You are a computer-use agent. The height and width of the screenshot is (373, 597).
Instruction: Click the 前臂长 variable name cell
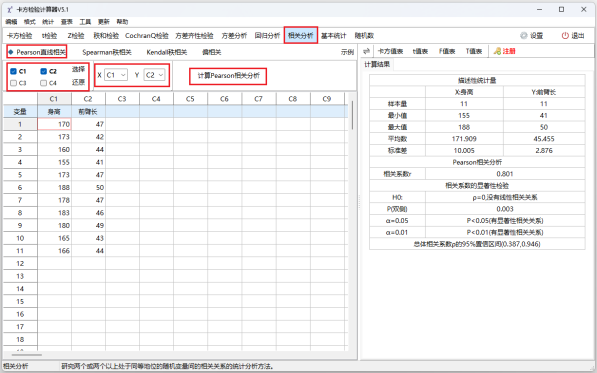(88, 112)
